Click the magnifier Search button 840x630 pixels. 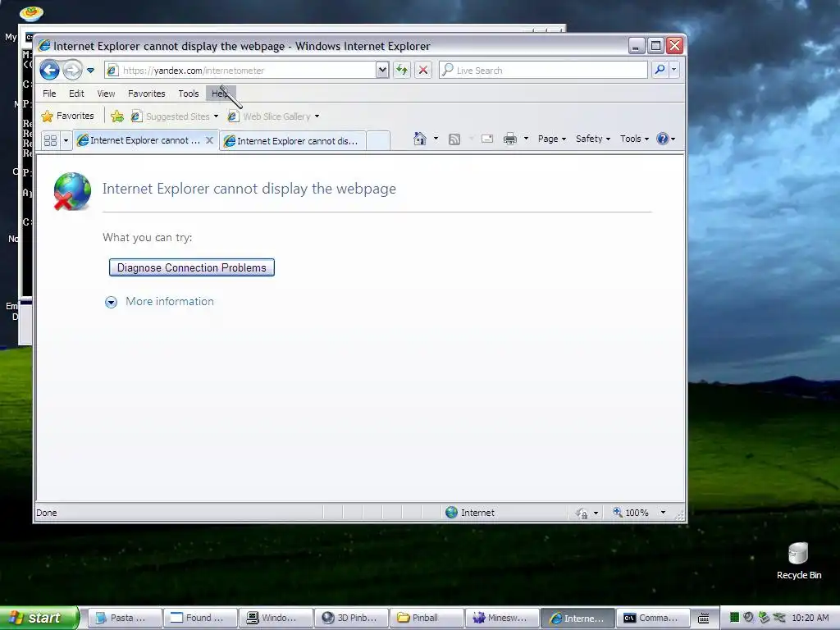[660, 70]
